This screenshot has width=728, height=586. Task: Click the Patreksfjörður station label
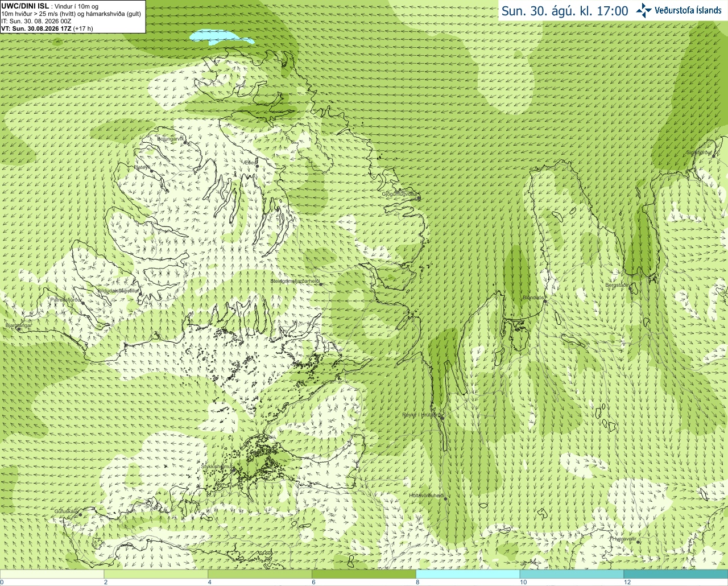click(x=66, y=299)
